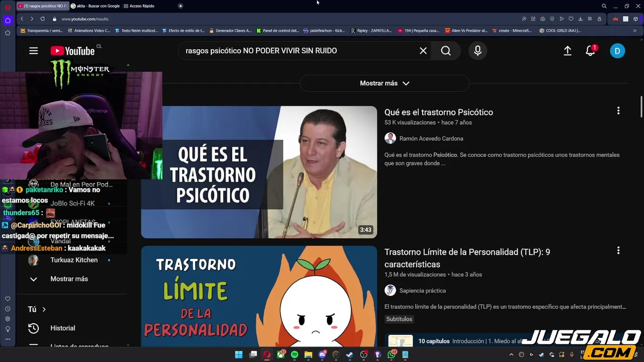Screen dimensions: 644x362
Task: Visit the Ramón Acevedo Cardona channel
Action: point(431,138)
